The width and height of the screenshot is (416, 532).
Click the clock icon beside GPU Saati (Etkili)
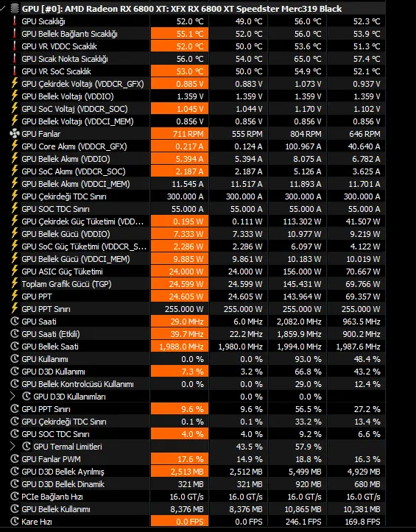coord(14,334)
